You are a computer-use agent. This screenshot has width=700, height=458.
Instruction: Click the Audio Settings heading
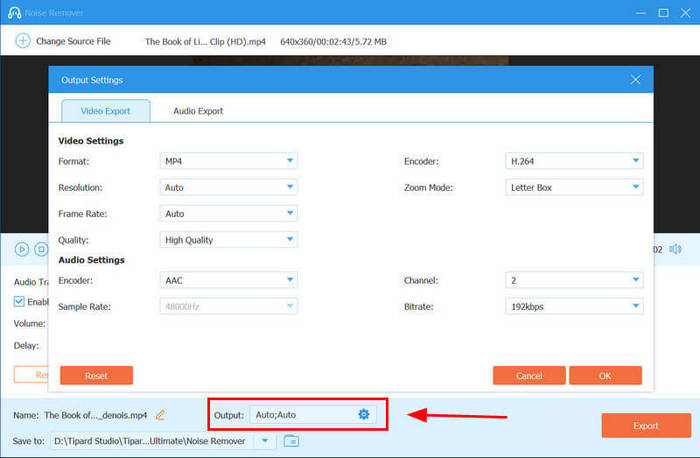click(92, 260)
